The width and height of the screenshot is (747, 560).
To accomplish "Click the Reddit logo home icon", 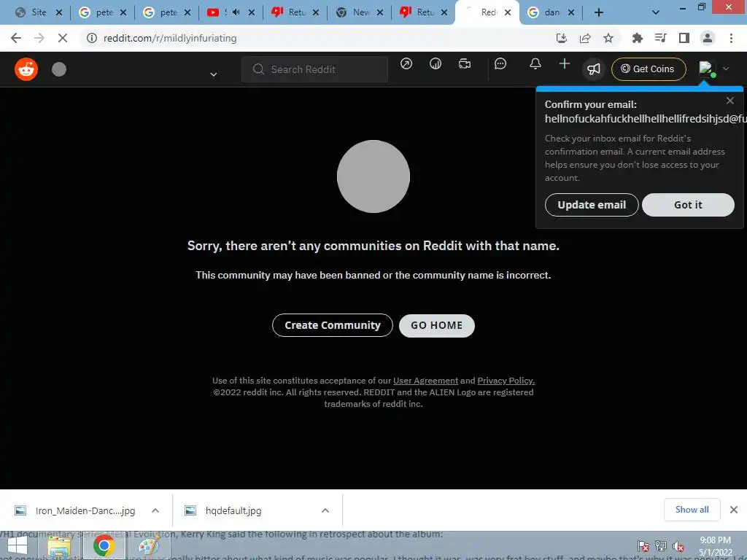I will coord(26,69).
